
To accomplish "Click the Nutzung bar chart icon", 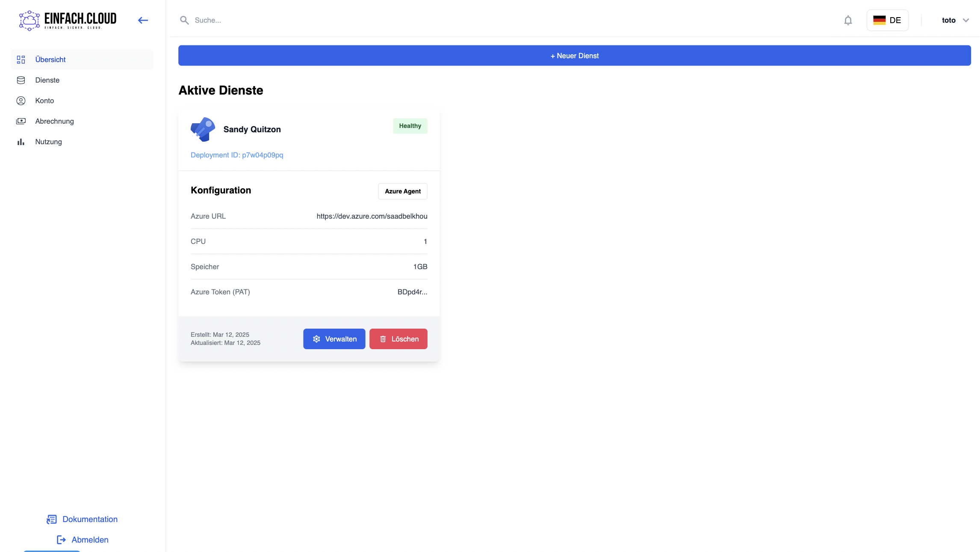I will coord(21,142).
